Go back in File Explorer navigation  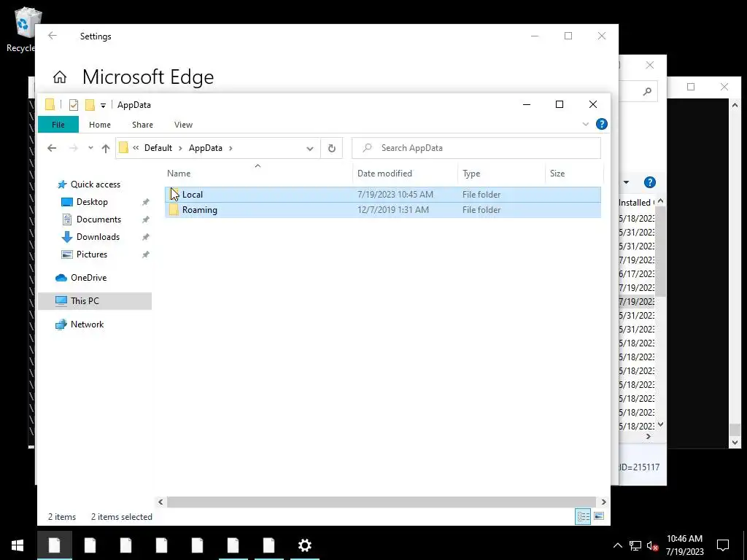tap(52, 148)
